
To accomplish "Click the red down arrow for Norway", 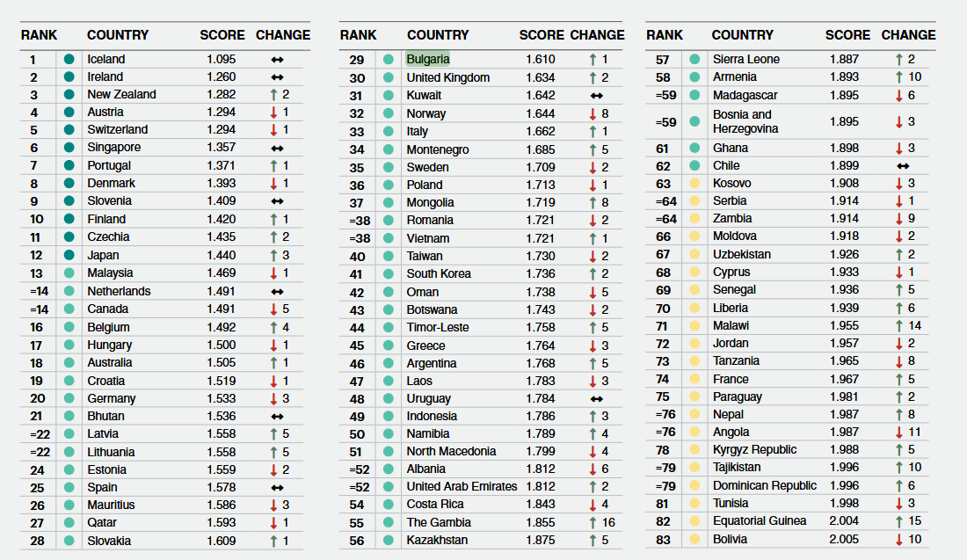I will (593, 114).
